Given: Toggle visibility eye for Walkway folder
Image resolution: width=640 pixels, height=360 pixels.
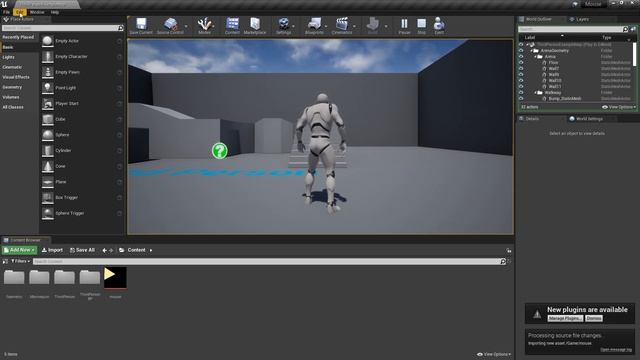Looking at the screenshot, I should pos(521,93).
